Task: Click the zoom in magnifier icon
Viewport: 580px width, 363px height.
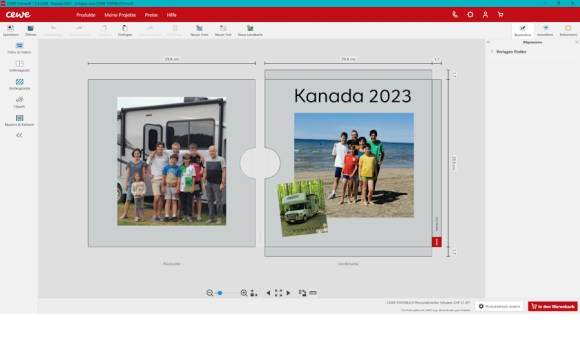Action: coord(244,293)
